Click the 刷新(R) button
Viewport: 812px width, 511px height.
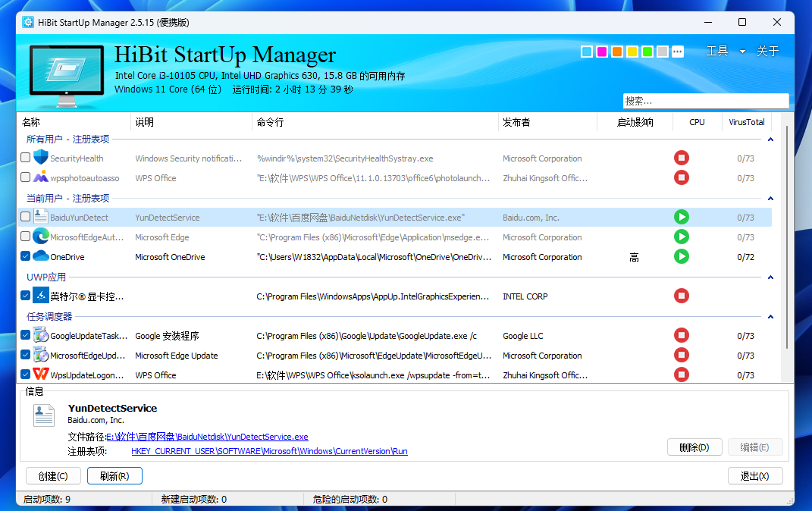114,476
